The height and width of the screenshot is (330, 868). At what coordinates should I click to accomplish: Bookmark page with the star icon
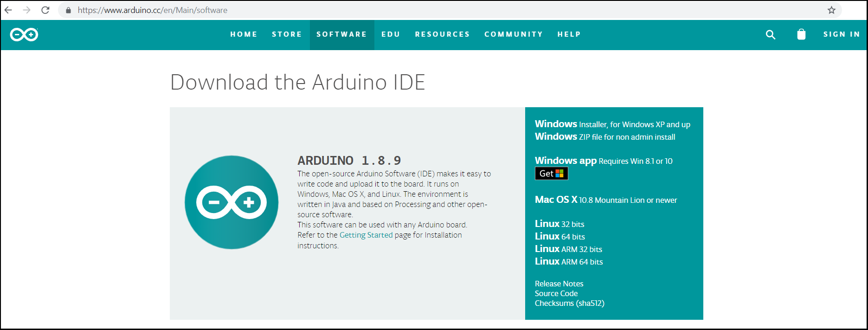pyautogui.click(x=831, y=10)
